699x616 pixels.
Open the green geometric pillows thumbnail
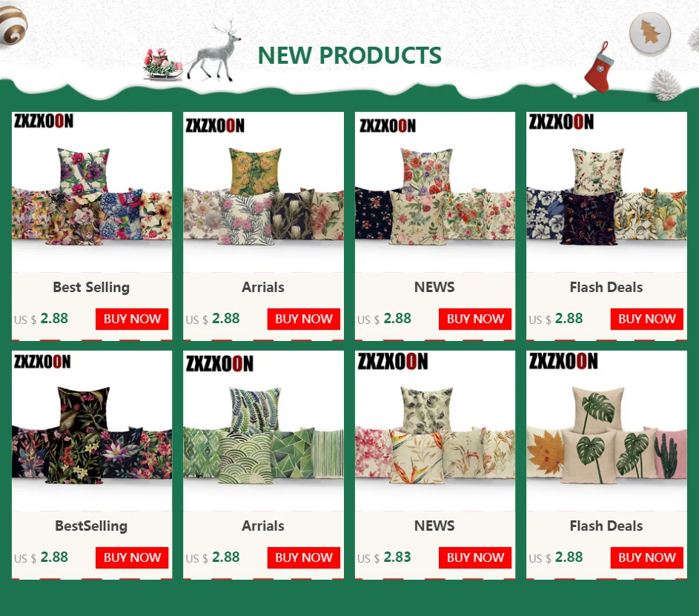tap(263, 431)
